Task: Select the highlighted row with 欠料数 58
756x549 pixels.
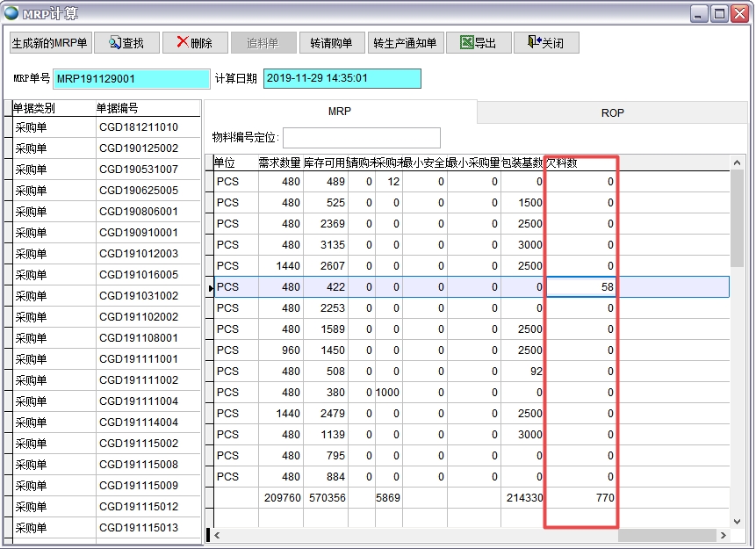Action: pos(395,287)
